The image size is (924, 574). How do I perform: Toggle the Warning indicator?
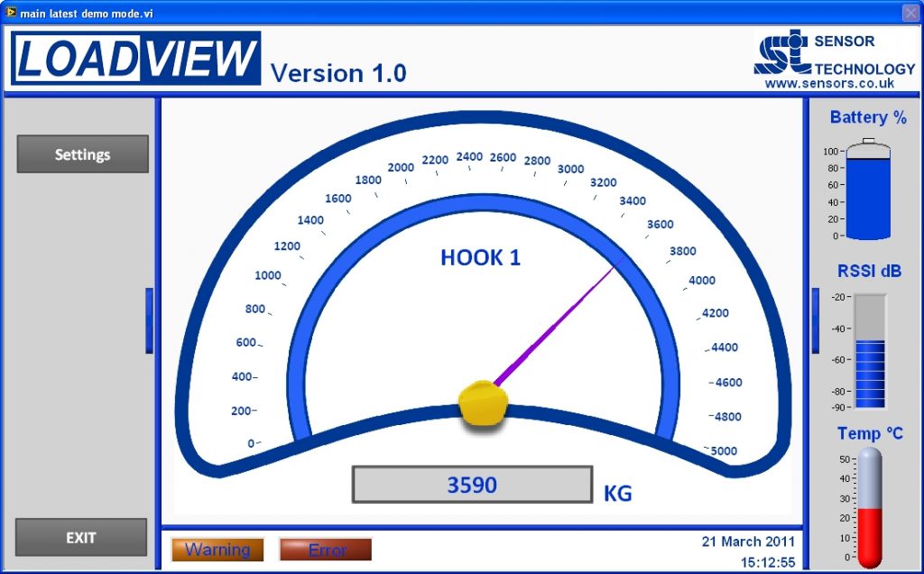[217, 549]
